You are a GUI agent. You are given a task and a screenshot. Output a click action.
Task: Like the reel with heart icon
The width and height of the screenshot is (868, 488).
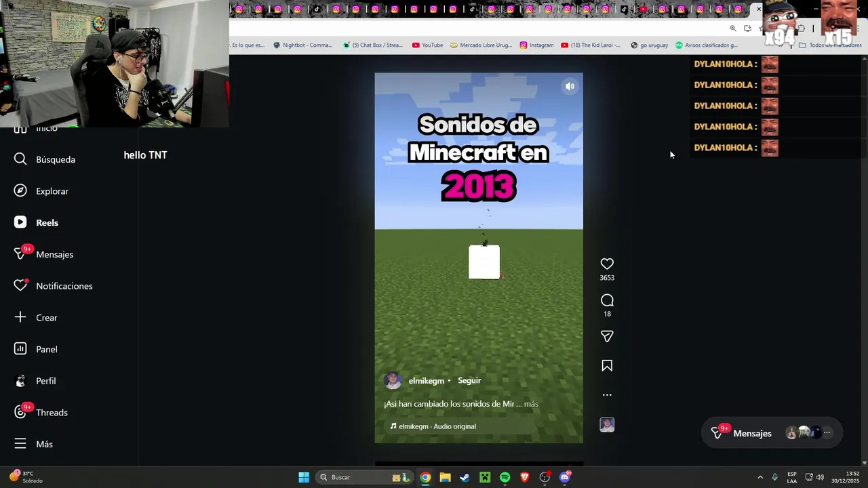coord(607,264)
